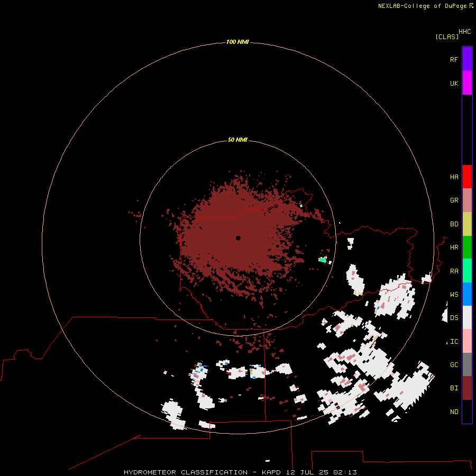Click the IC legend label
The width and height of the screenshot is (476, 476).
454,342
